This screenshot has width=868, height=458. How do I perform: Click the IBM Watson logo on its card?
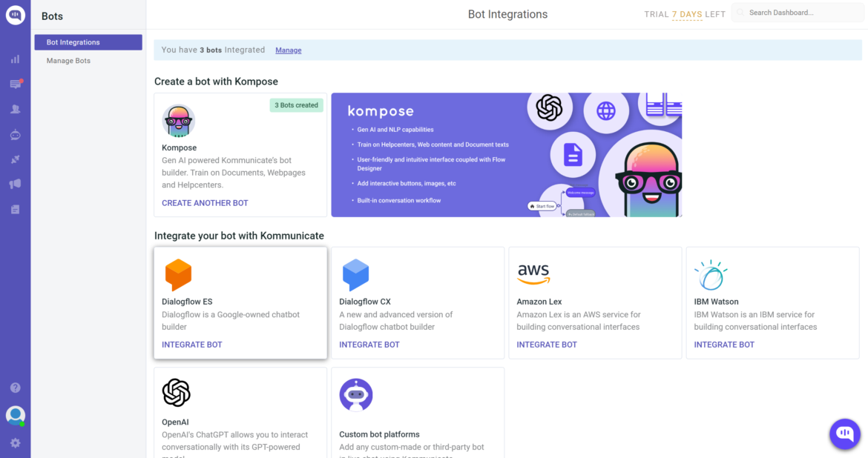click(710, 274)
